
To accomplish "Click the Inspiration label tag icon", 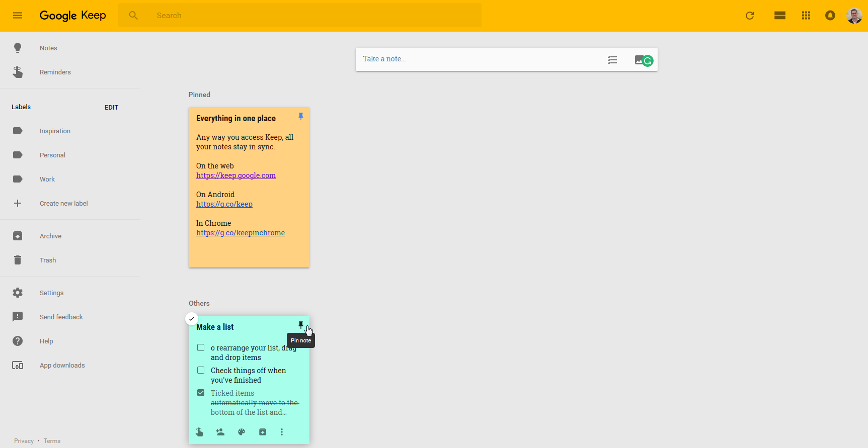I will (18, 131).
